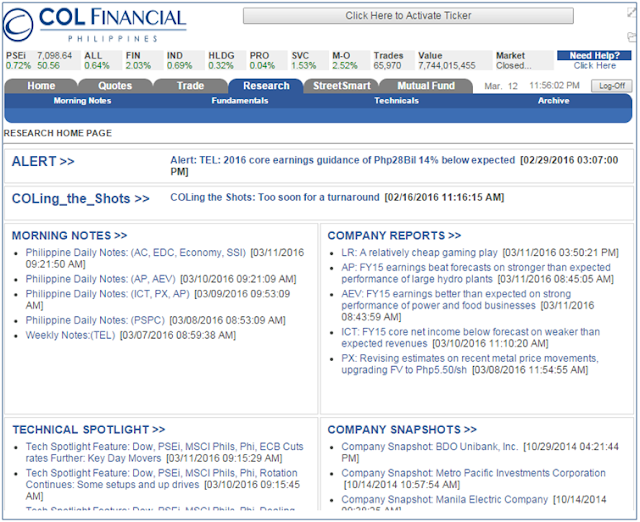Open AP FY15 earnings beat forecasts report

coord(476,273)
